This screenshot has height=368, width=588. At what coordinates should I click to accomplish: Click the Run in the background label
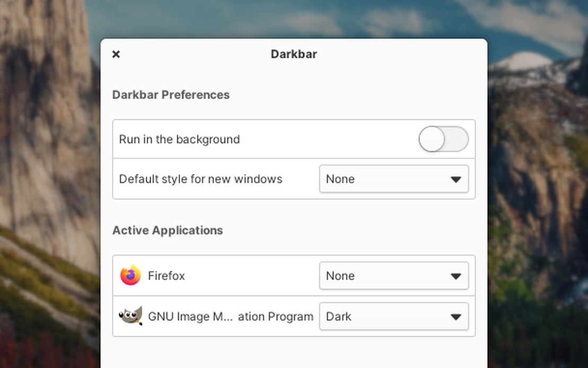[179, 139]
